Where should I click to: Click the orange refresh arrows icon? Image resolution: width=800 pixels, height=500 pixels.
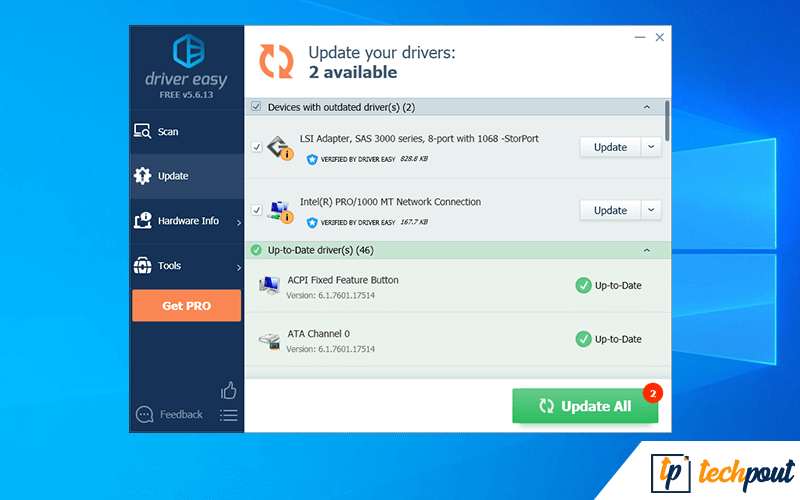click(277, 61)
